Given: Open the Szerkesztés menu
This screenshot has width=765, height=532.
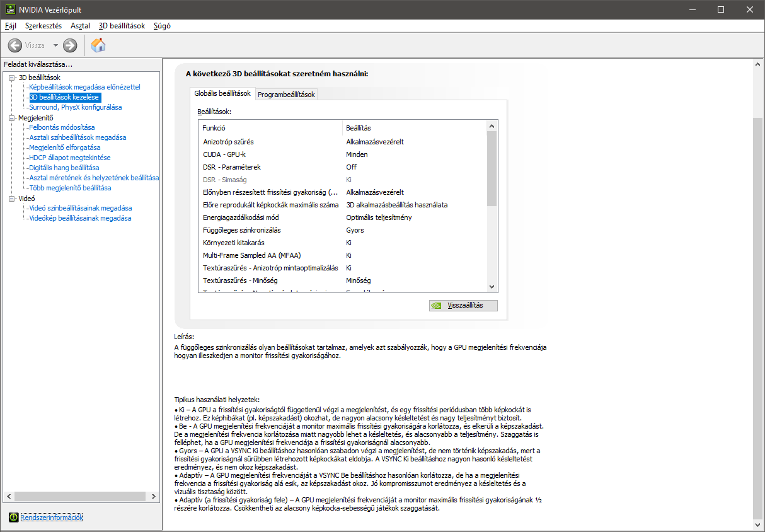Looking at the screenshot, I should [43, 26].
